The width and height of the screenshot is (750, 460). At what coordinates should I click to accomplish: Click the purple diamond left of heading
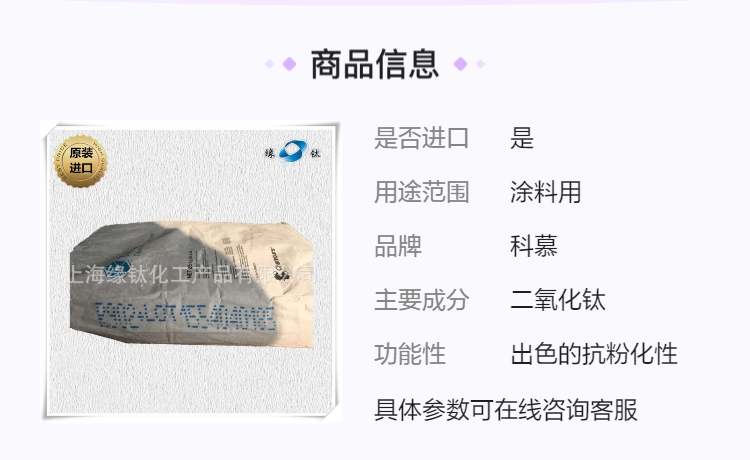pyautogui.click(x=289, y=64)
